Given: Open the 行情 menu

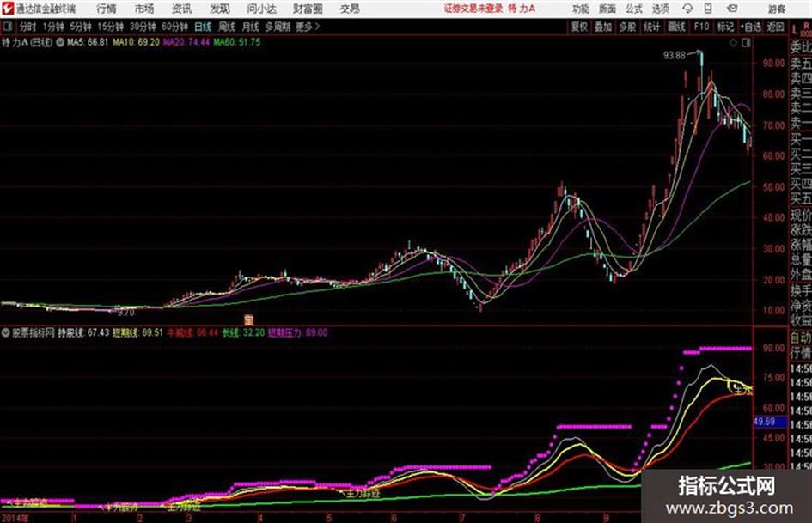Looking at the screenshot, I should coord(107,9).
